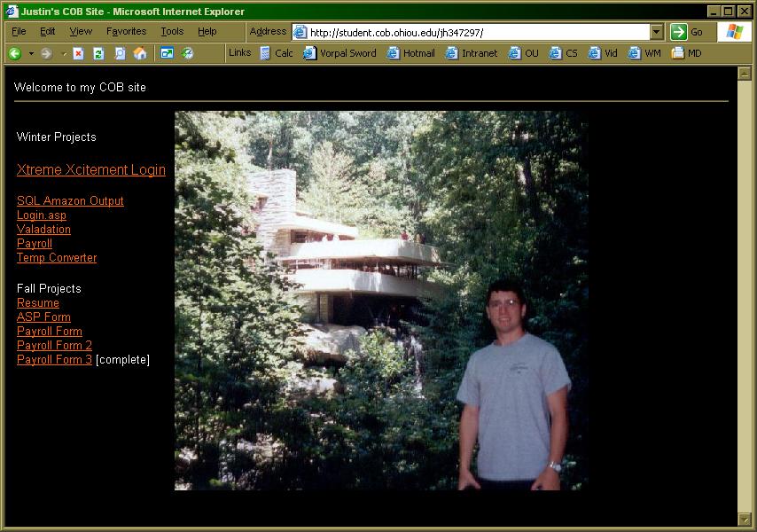Open the Vid link in Links bar
757x532 pixels.
point(603,53)
